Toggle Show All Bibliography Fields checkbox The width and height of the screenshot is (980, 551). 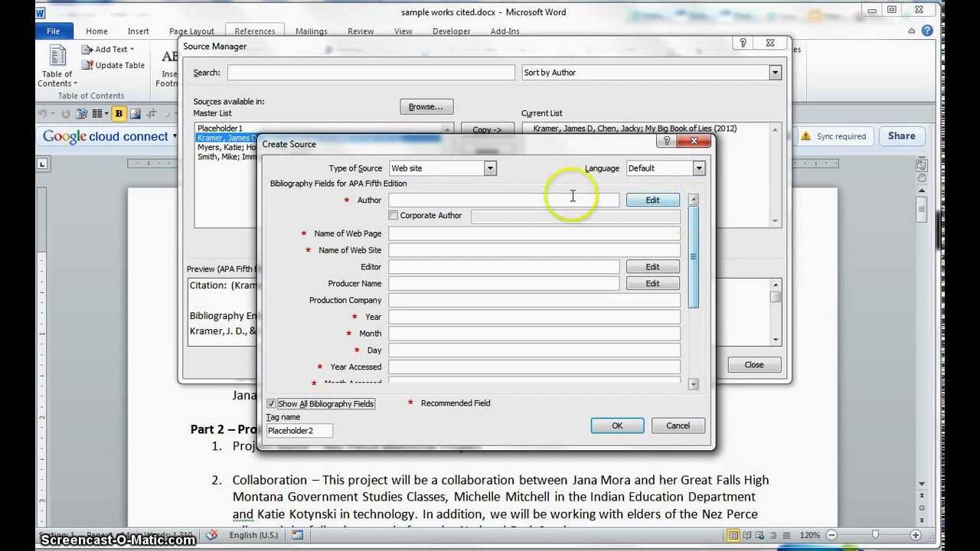point(271,403)
